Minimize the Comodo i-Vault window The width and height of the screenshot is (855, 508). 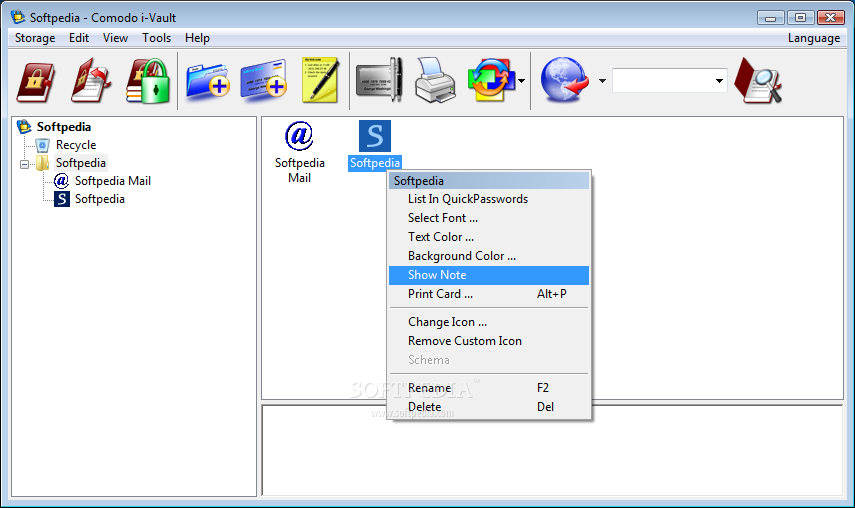pos(770,17)
